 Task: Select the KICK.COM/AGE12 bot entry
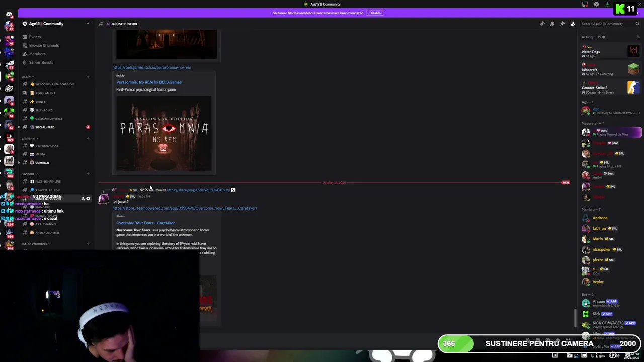pos(610,325)
